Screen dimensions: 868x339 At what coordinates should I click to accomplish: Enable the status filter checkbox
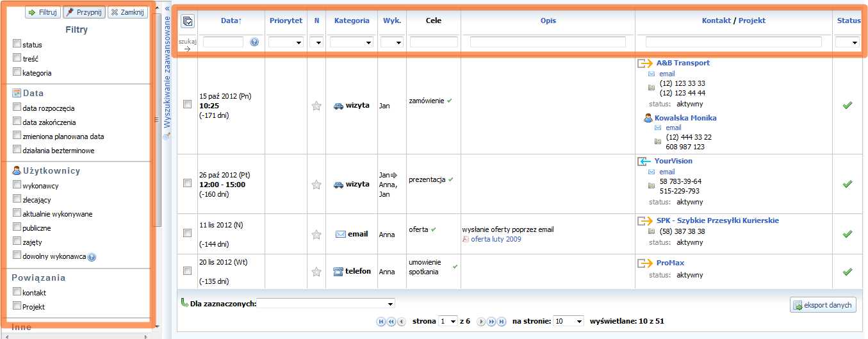click(x=17, y=44)
